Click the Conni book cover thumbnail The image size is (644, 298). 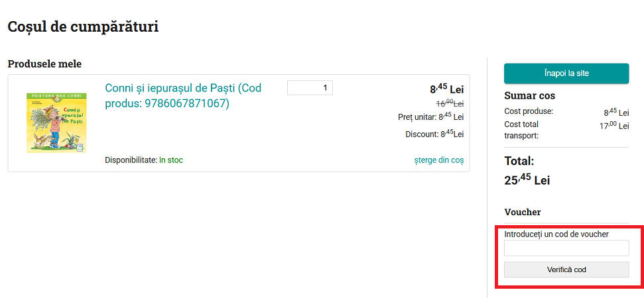point(47,123)
